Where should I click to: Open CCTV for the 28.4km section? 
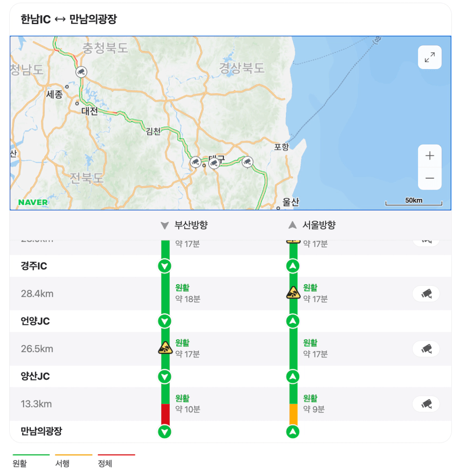pos(426,294)
